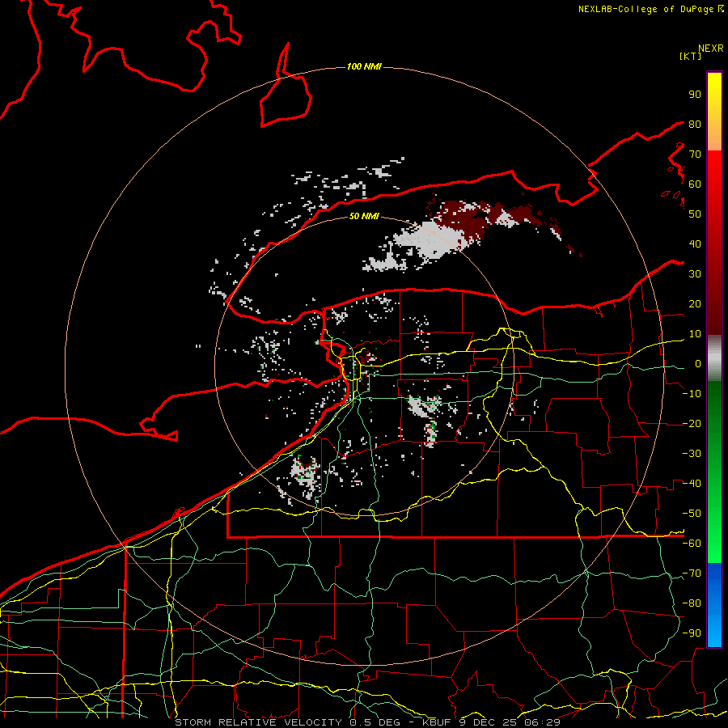Click the 10 value on velocity scale
Viewport: 728px width, 728px height.
click(695, 334)
